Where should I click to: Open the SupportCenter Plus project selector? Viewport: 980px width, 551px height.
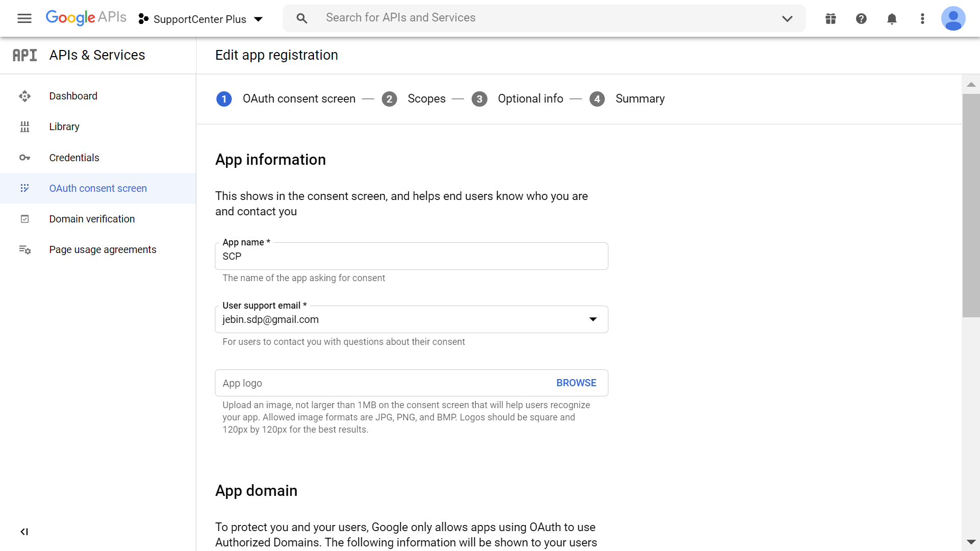[x=201, y=19]
